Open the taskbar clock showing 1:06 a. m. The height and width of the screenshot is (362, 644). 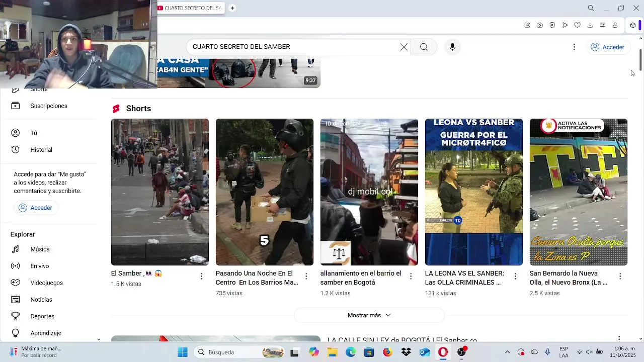(623, 352)
